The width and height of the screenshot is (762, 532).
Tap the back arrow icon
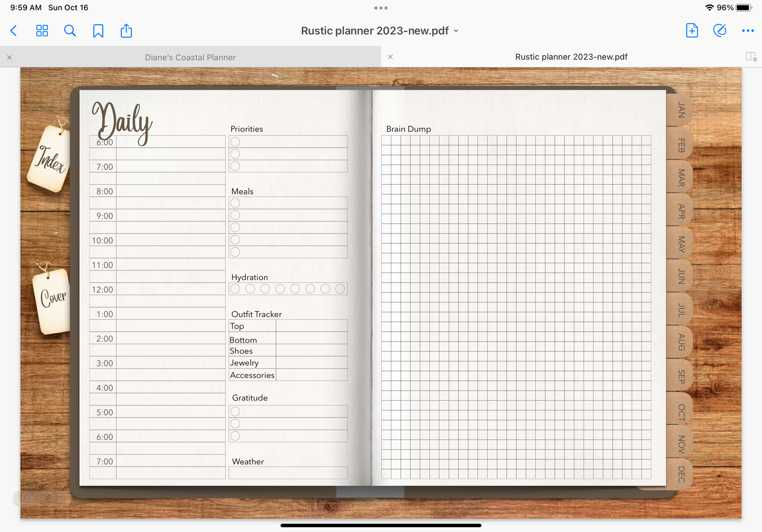tap(14, 31)
